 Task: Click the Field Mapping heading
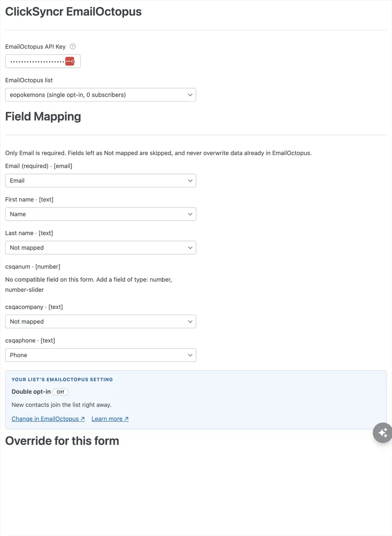pyautogui.click(x=43, y=116)
